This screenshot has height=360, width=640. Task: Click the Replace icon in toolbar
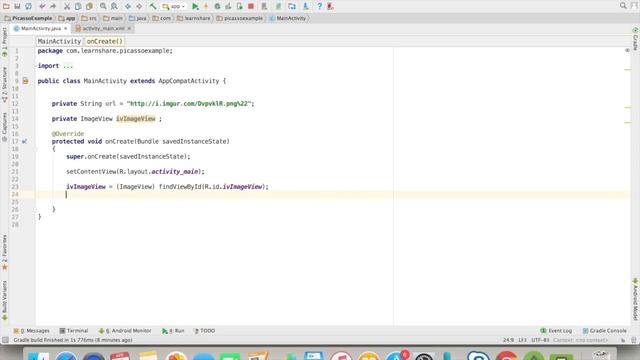tap(114, 6)
